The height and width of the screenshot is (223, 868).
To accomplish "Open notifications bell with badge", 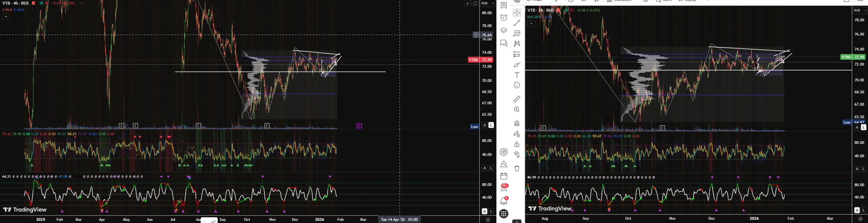I will tap(504, 201).
